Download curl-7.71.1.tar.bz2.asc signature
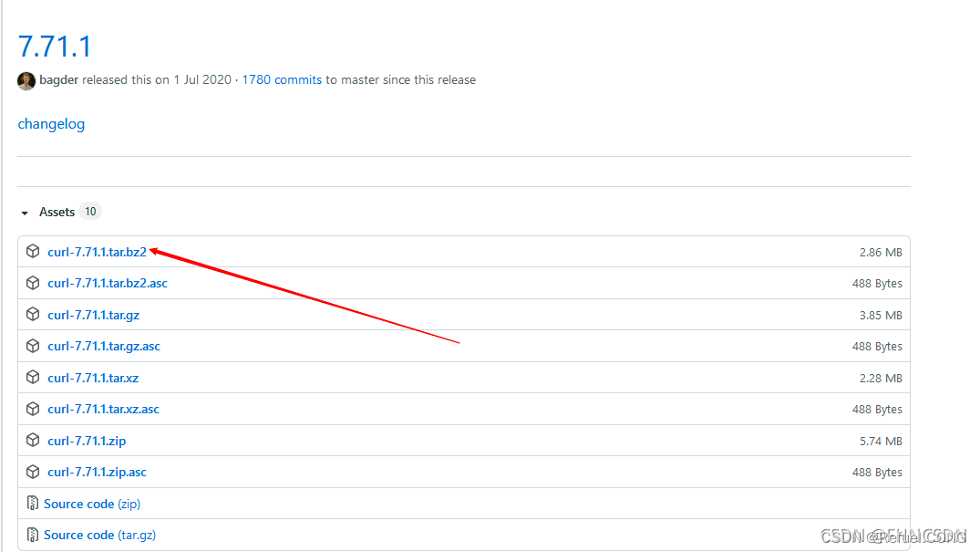Image resolution: width=980 pixels, height=552 pixels. point(108,283)
